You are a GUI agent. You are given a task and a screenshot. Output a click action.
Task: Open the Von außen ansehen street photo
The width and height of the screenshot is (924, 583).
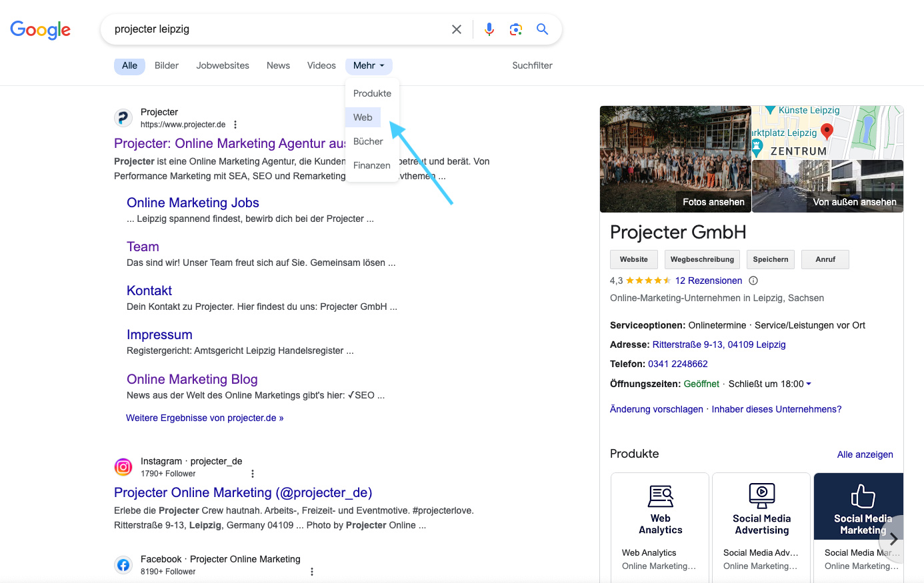(827, 187)
